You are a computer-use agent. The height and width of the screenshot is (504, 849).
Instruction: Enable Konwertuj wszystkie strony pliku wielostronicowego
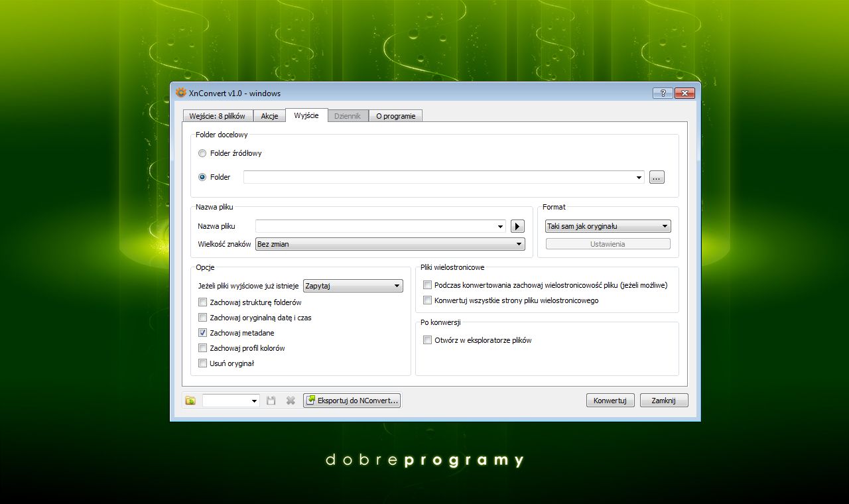click(428, 300)
